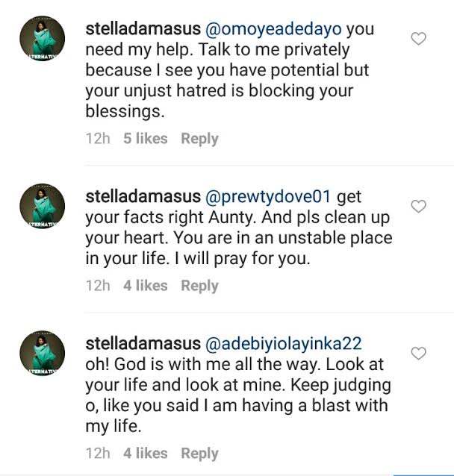Open the @omoyeadedayo mention

[x=283, y=31]
